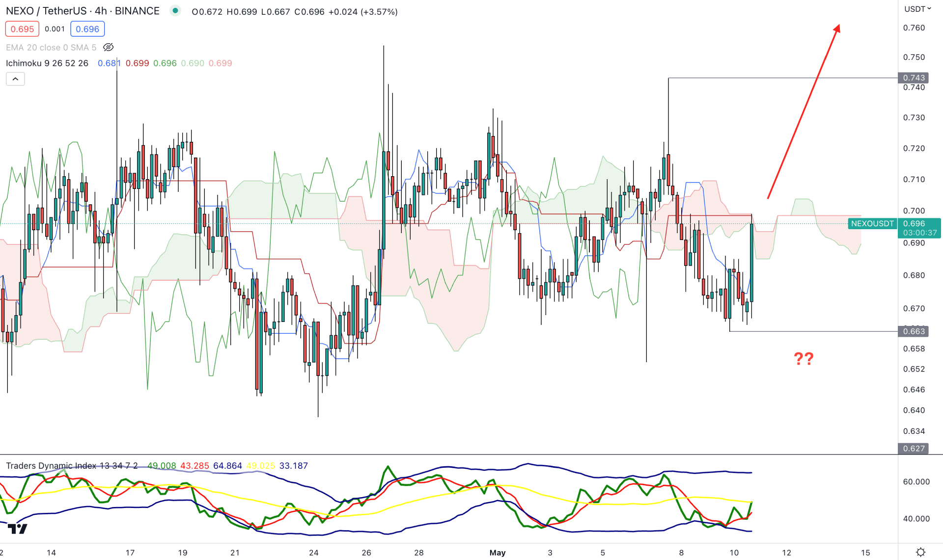Collapse the indicator legend with the chevron
This screenshot has height=560, width=943.
(x=15, y=79)
